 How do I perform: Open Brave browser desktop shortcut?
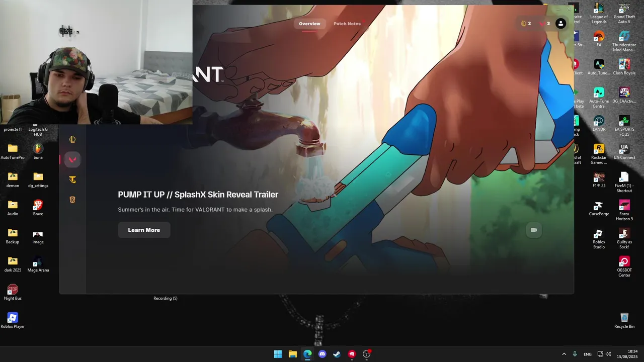[x=38, y=208]
